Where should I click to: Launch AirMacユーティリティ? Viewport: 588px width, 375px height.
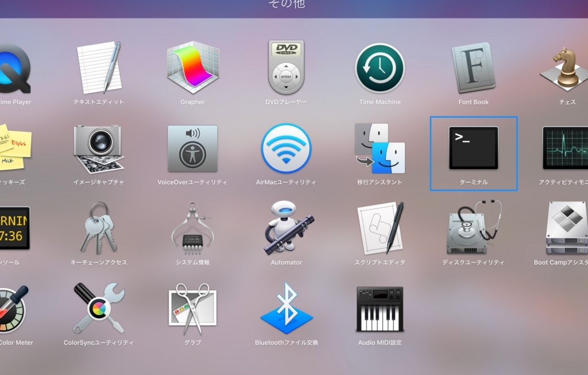click(x=286, y=149)
